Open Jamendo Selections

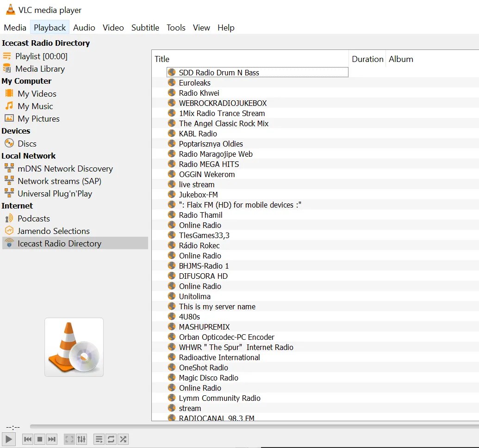click(x=53, y=231)
